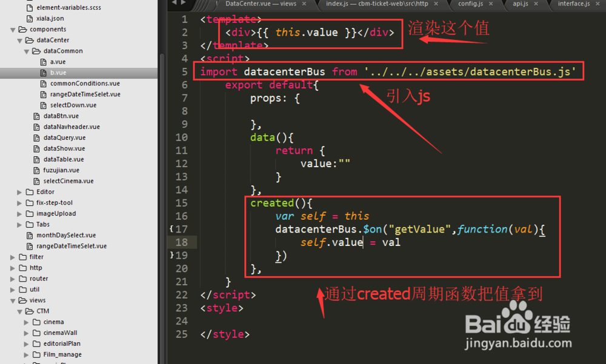The image size is (606, 364).
Task: Click the Editor folder icon
Action: (x=30, y=192)
